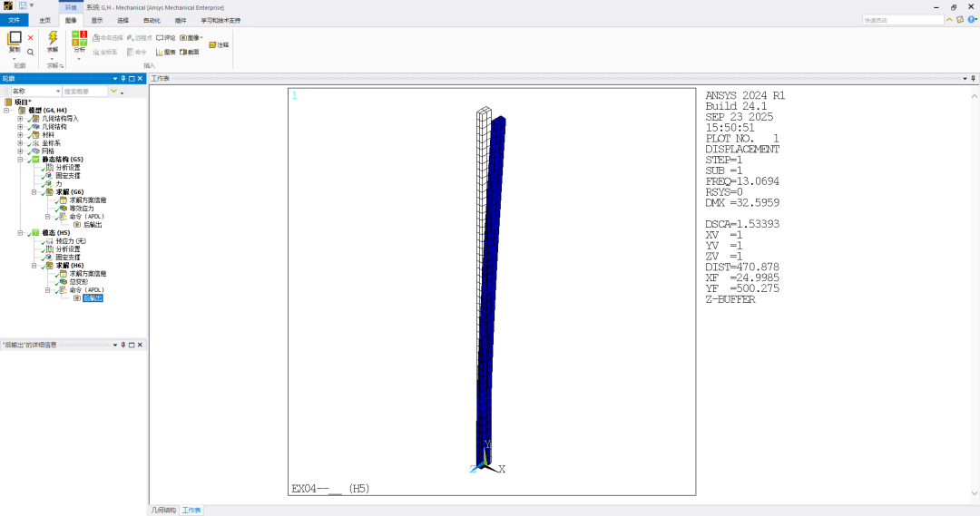Viewport: 980px width, 516px height.
Task: Switch to the 几何结构 bottom tab
Action: pos(163,511)
